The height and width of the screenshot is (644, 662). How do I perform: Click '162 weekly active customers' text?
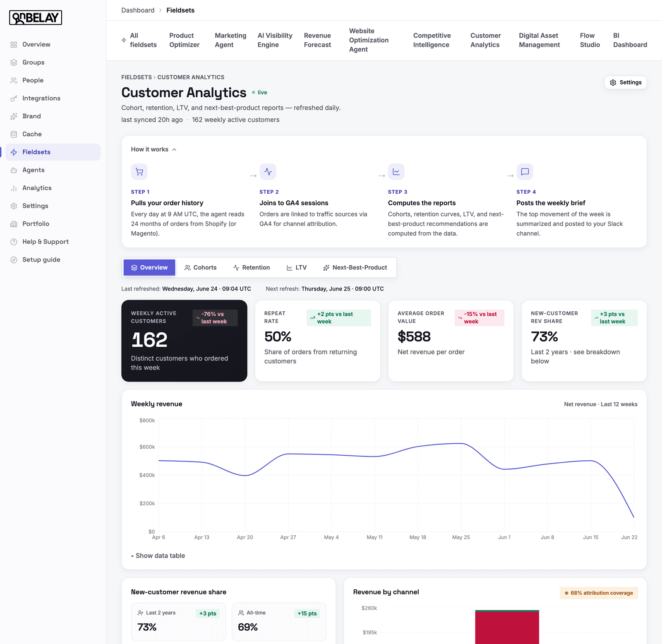pos(236,120)
